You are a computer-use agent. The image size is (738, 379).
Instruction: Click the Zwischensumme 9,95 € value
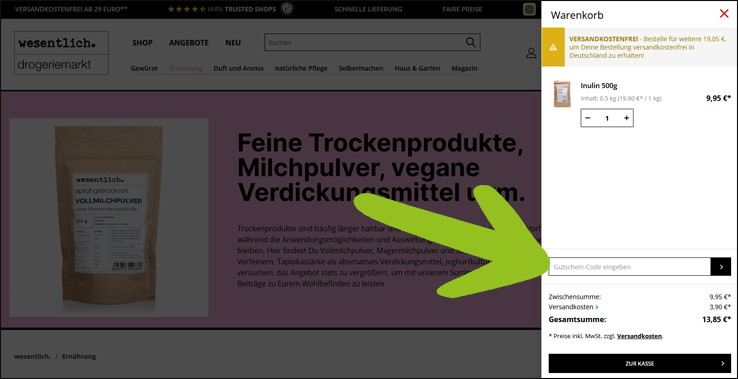720,297
